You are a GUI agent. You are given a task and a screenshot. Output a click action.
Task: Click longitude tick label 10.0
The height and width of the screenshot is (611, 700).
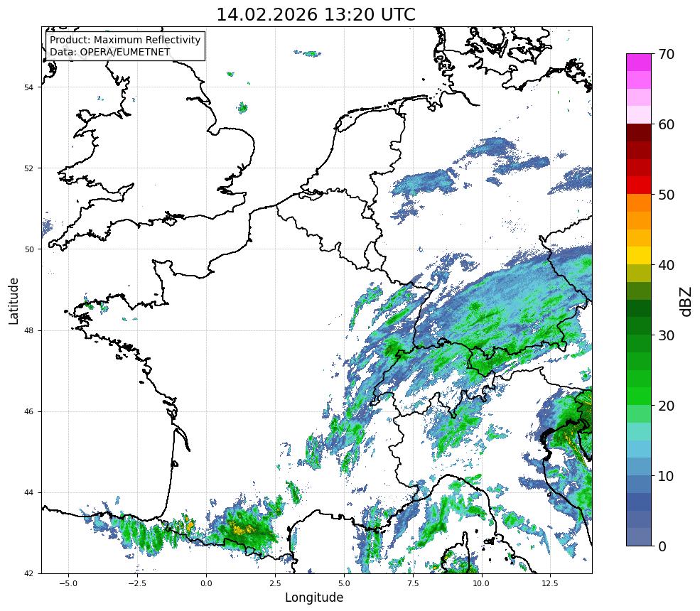(x=481, y=583)
